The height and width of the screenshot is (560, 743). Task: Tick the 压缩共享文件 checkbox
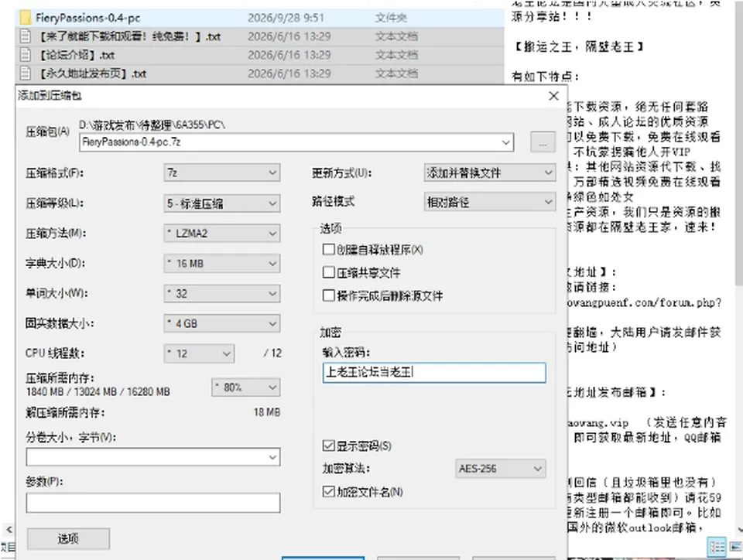[x=328, y=272]
